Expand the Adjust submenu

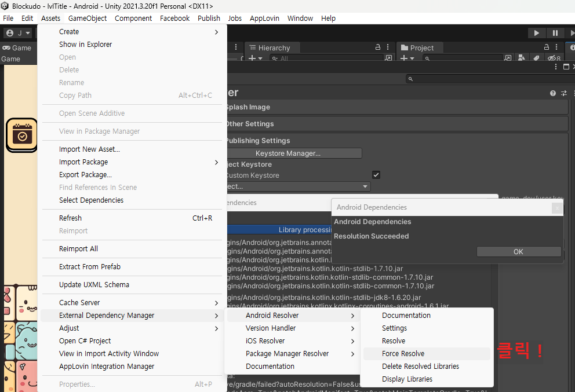pyautogui.click(x=132, y=328)
